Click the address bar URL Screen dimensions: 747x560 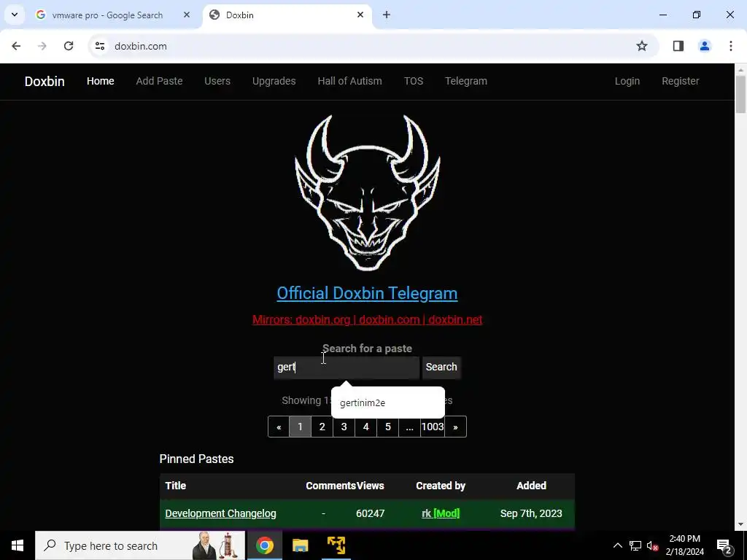(141, 46)
